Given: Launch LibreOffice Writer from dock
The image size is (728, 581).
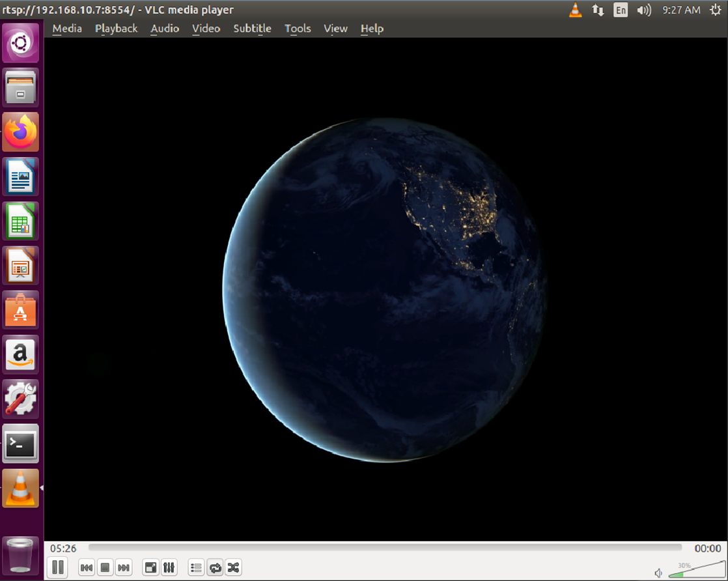Looking at the screenshot, I should pos(20,177).
